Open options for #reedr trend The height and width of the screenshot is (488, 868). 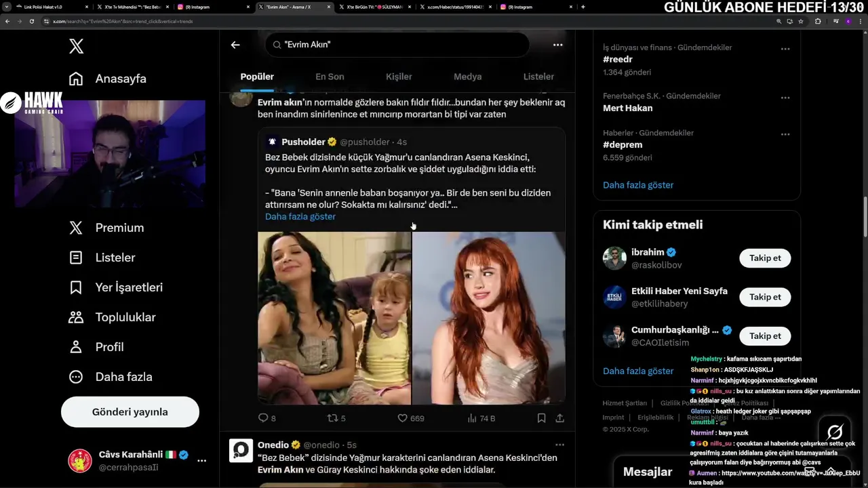pyautogui.click(x=785, y=49)
